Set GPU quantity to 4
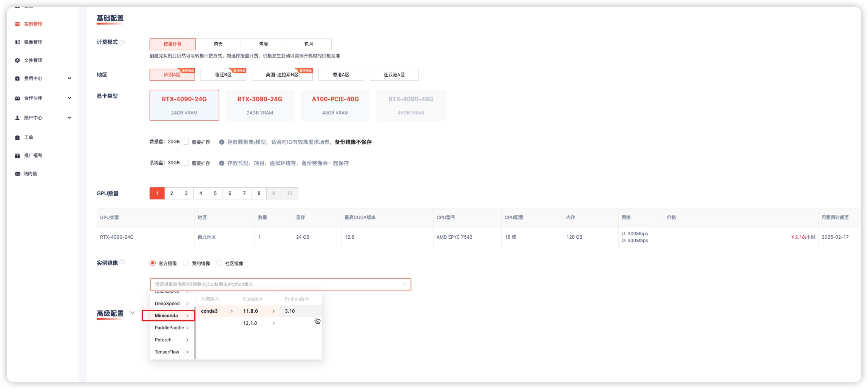The image size is (868, 389). point(201,193)
